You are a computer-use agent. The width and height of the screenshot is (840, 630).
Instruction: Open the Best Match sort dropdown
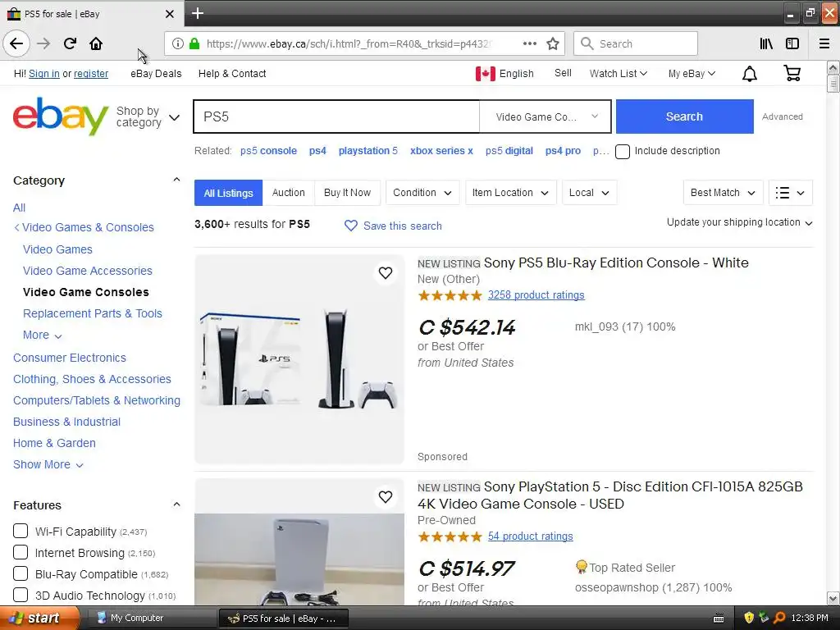(724, 192)
